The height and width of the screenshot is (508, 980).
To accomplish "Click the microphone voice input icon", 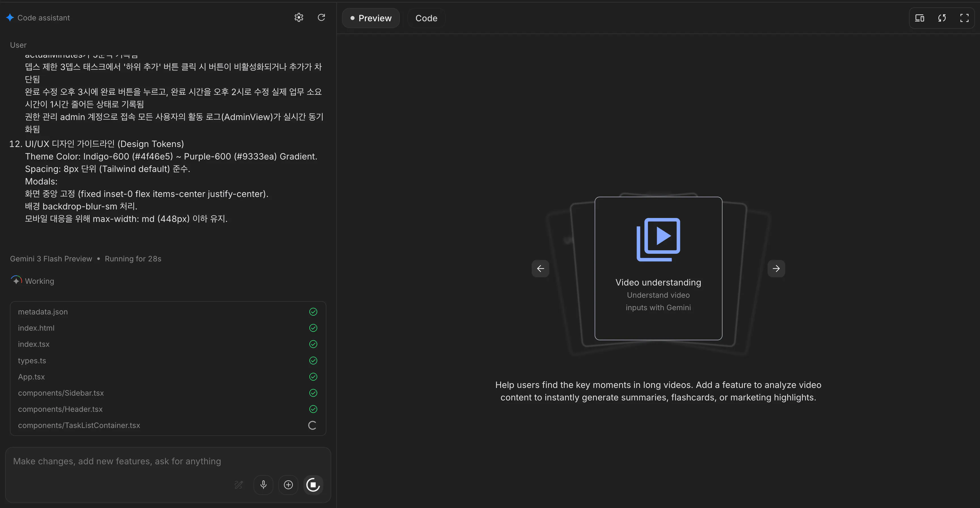I will 263,484.
